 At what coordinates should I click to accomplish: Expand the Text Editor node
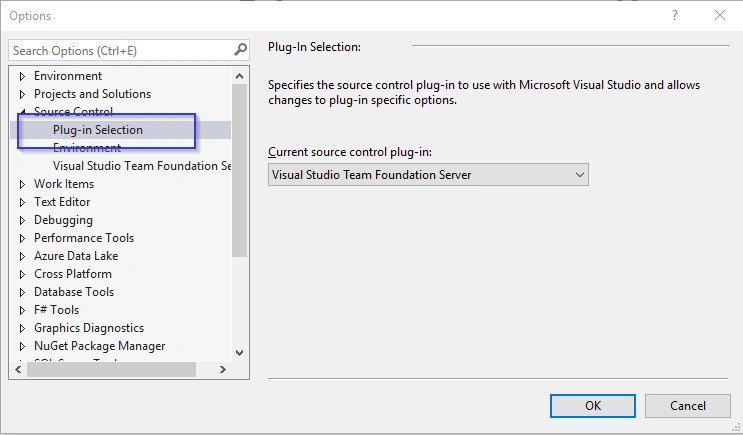pos(22,202)
